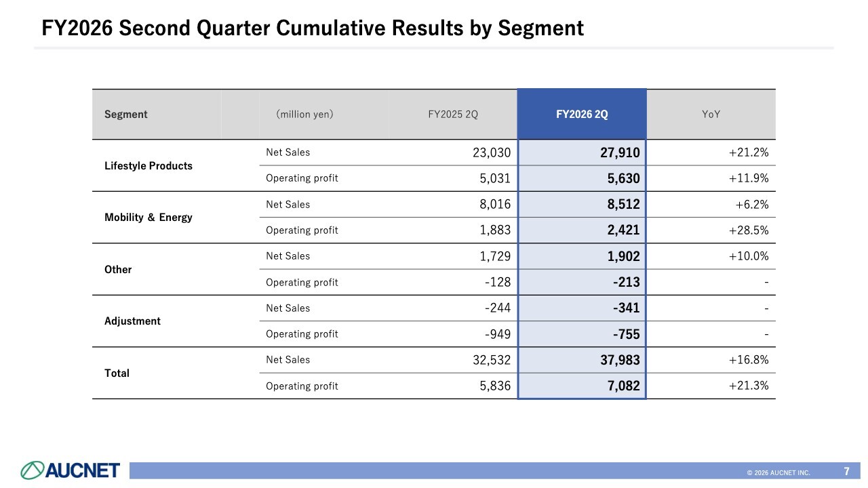This screenshot has width=868, height=488.
Task: Click the 23,030 FY2025 net sales
Action: [491, 152]
